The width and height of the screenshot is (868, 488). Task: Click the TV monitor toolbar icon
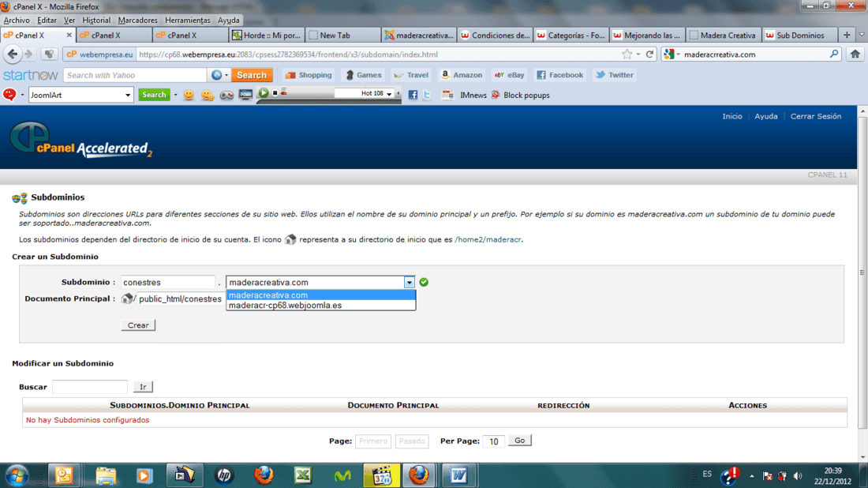pos(245,95)
